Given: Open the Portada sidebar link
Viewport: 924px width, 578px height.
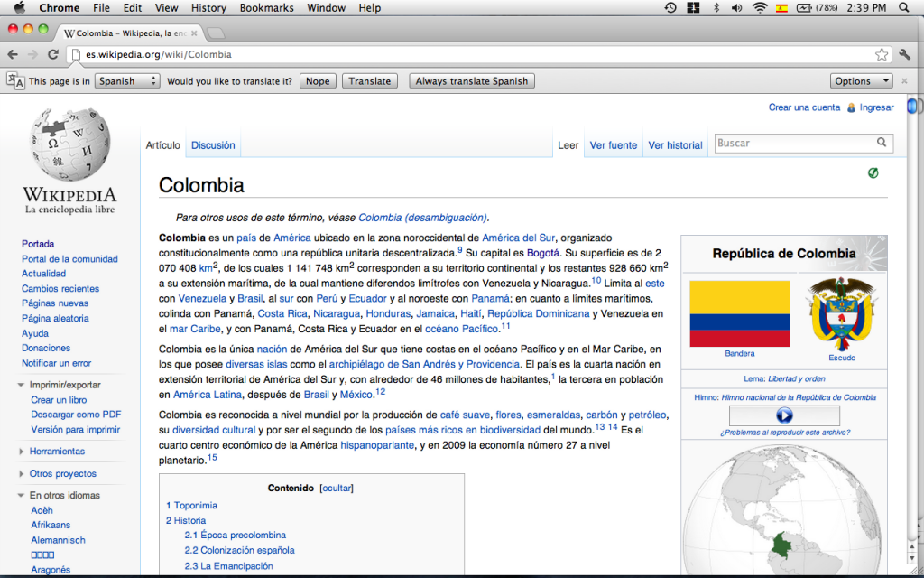Looking at the screenshot, I should pyautogui.click(x=38, y=244).
